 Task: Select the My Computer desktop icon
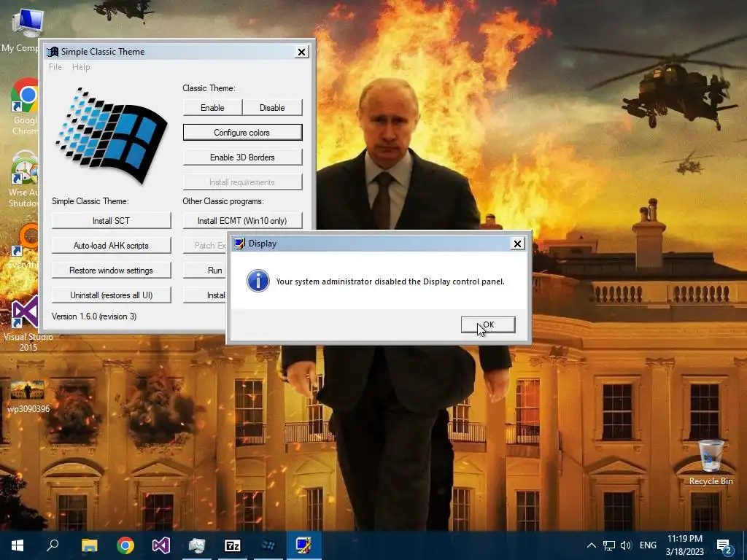click(21, 30)
